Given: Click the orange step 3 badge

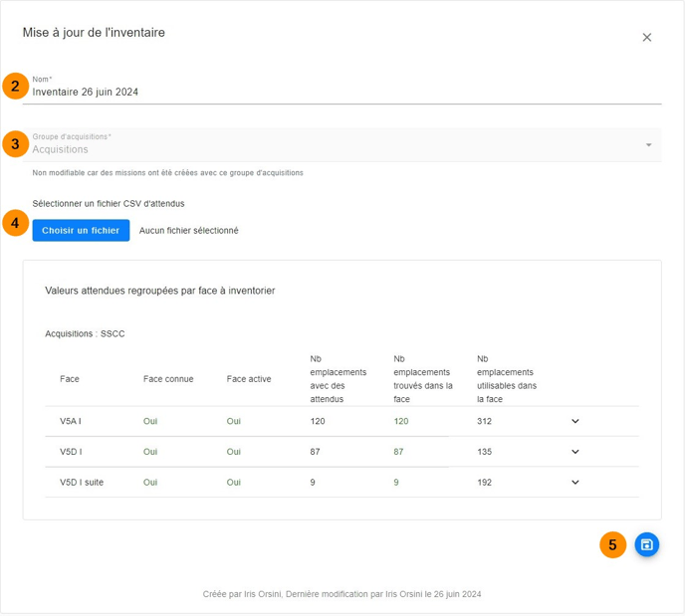Looking at the screenshot, I should click(x=14, y=144).
